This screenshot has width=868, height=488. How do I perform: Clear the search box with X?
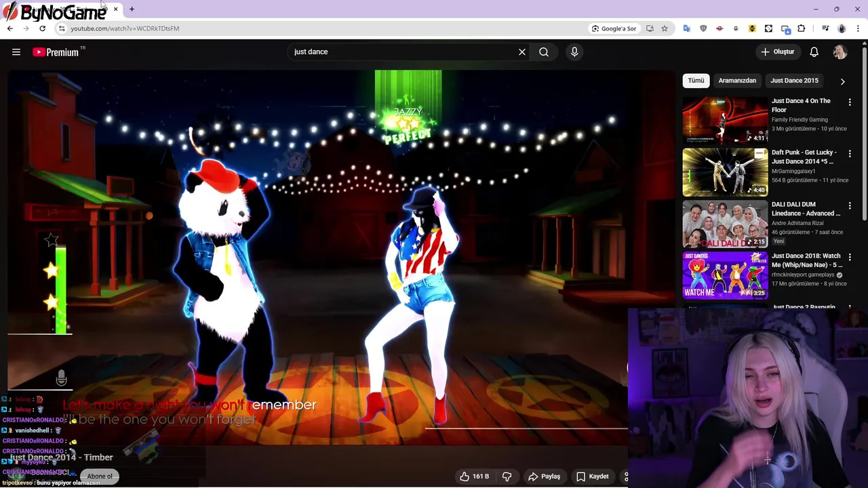pyautogui.click(x=522, y=52)
